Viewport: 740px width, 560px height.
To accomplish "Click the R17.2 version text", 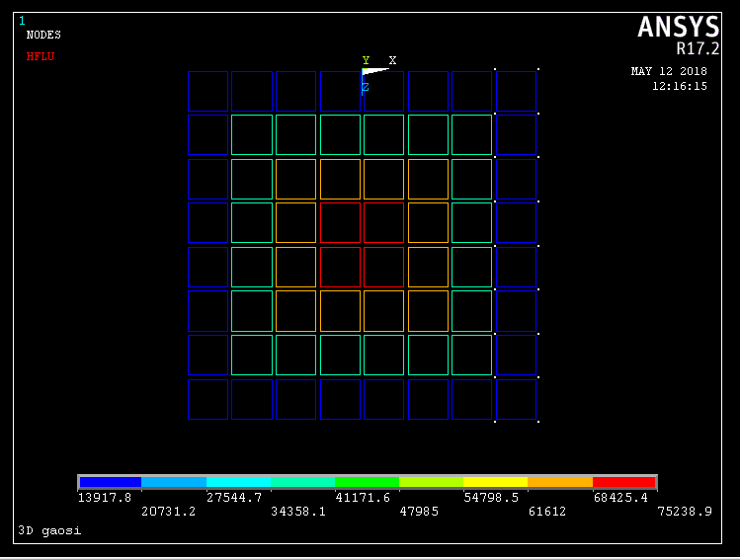I will click(698, 48).
